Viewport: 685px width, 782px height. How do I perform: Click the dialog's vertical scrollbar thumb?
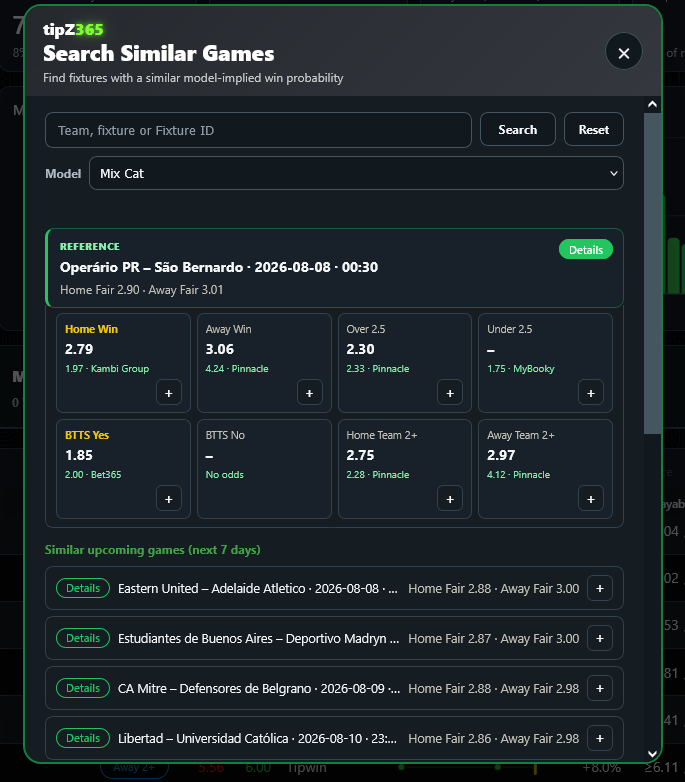(x=652, y=273)
